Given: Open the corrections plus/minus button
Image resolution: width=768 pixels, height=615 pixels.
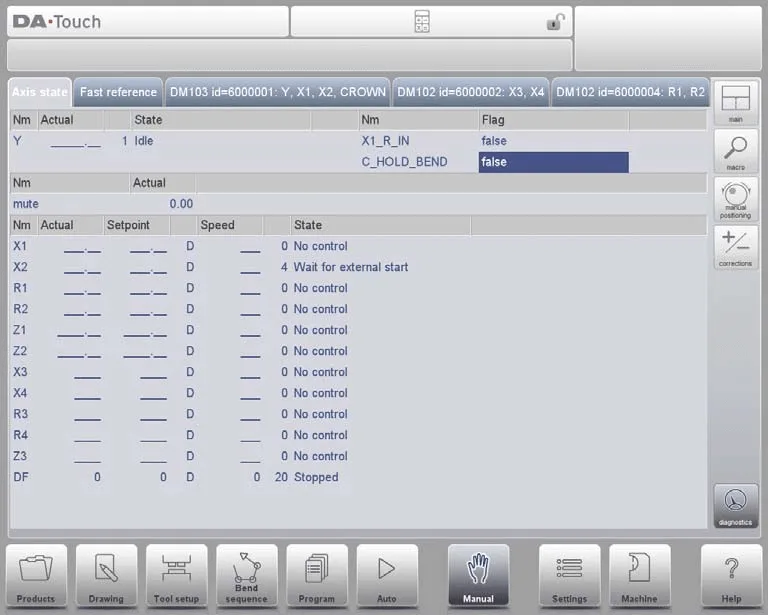Looking at the screenshot, I should [x=736, y=247].
